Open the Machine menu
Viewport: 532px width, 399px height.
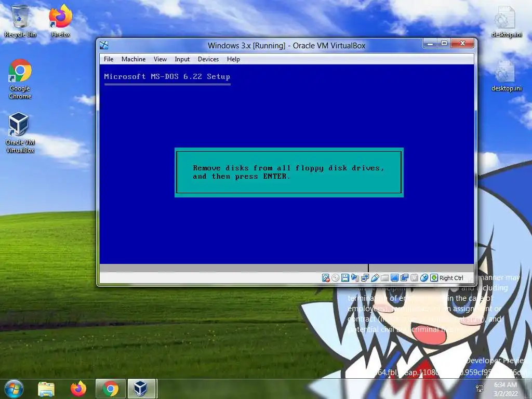point(134,59)
